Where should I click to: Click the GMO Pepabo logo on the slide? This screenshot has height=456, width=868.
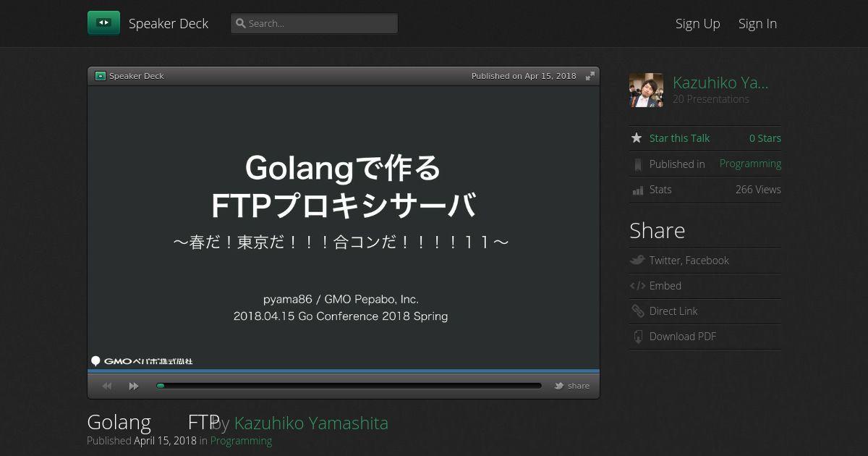pos(142,361)
